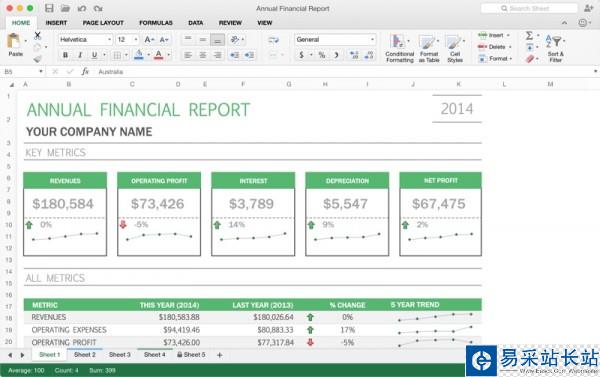Undo the last action
Viewport: 600px width, 377px height.
click(82, 8)
